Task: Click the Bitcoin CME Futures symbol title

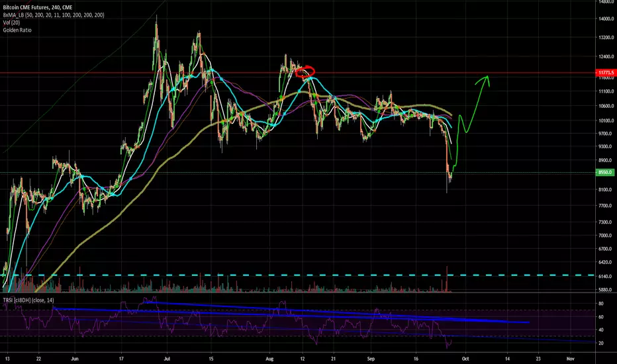Action: (37, 7)
